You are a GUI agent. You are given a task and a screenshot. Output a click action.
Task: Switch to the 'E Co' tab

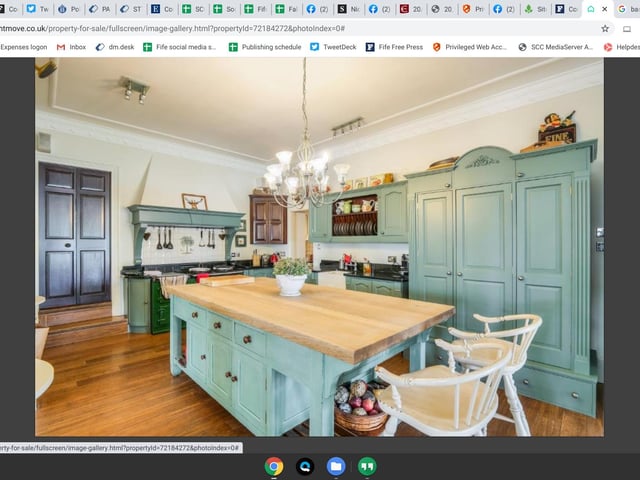pyautogui.click(x=162, y=9)
